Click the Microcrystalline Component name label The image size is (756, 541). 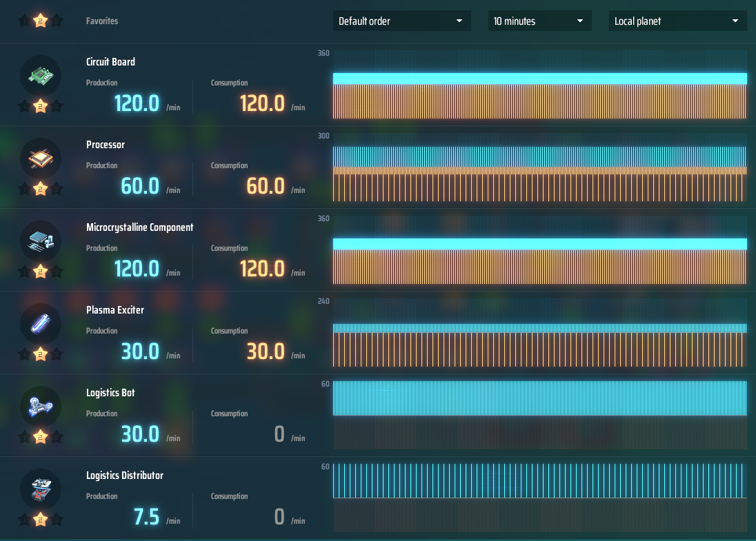pos(139,227)
